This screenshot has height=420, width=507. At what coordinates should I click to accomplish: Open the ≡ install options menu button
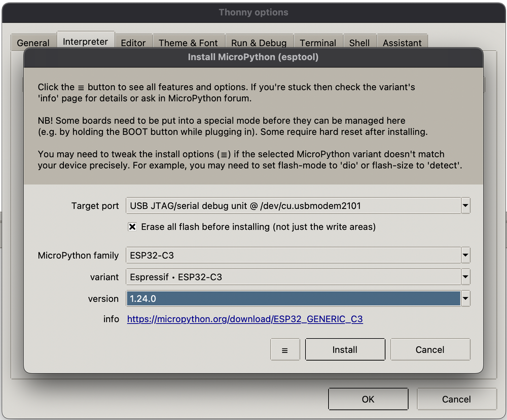pyautogui.click(x=284, y=349)
